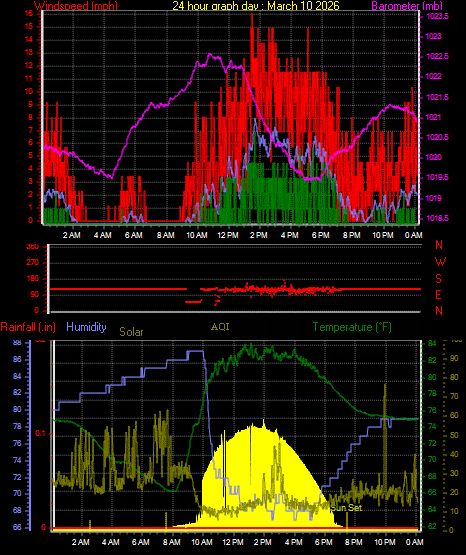Click the '1019.5' barometer axis value
The image size is (466, 555).
click(x=438, y=177)
